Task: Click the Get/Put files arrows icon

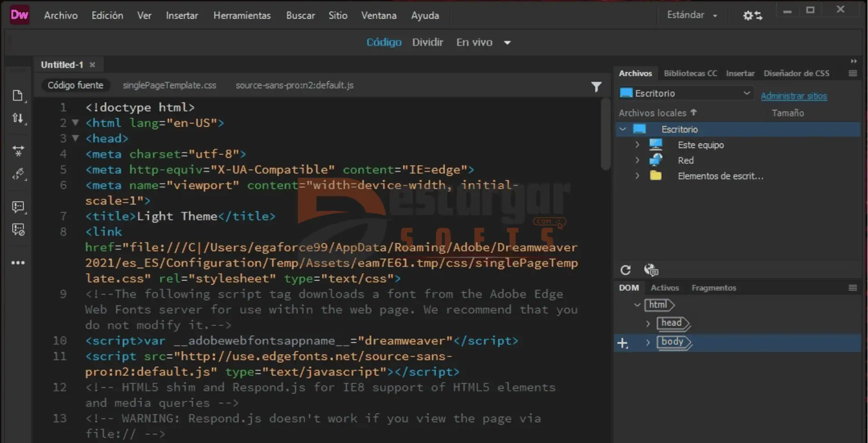Action: [x=18, y=118]
